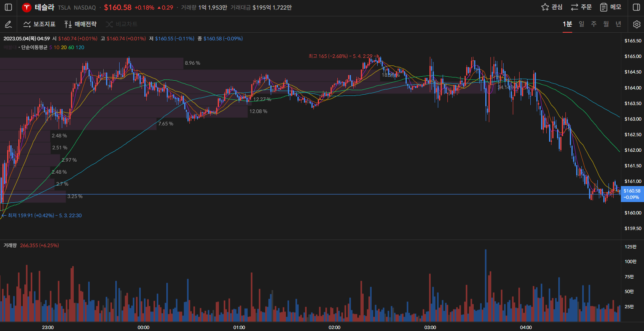Image resolution: width=644 pixels, height=331 pixels.
Task: Open 보조지표 indicators menu
Action: (39, 24)
